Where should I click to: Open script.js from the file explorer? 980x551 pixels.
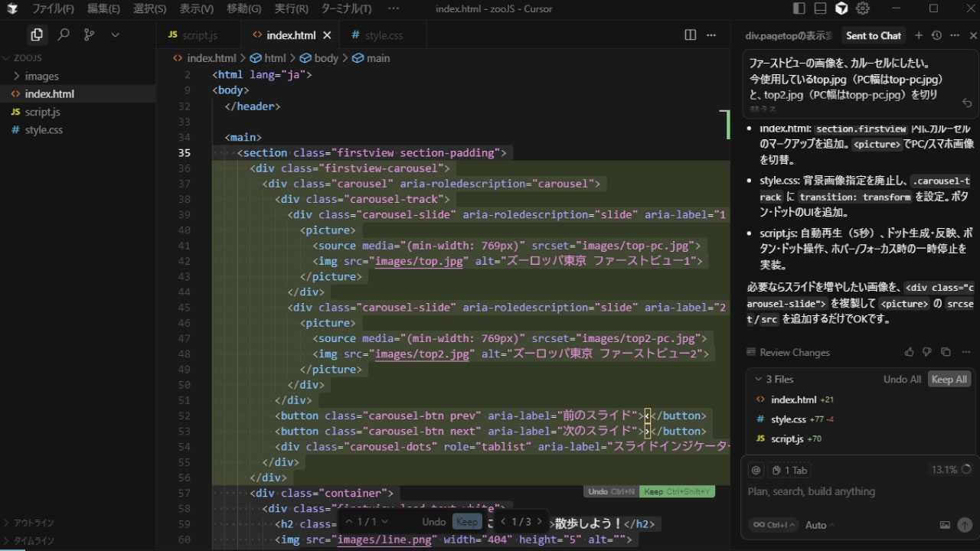(x=78, y=112)
